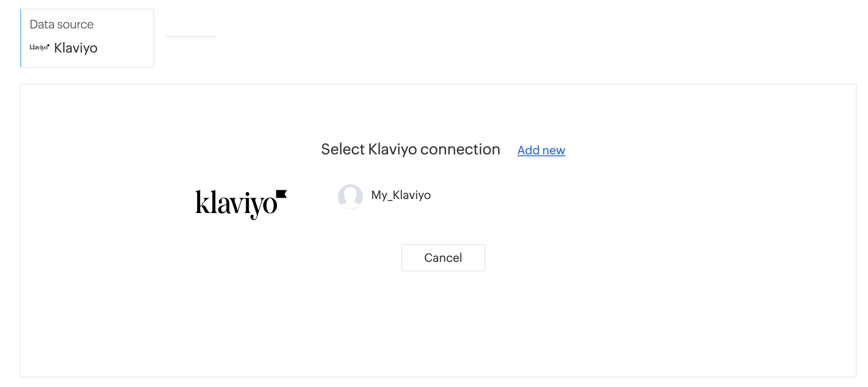Screen dimensions: 868x387
Task: Click the My_Klaviyo avatar icon
Action: [350, 196]
